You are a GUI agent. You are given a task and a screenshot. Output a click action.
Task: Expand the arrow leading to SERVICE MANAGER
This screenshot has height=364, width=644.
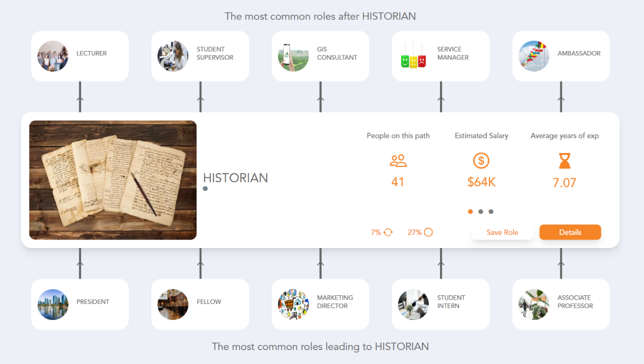tap(441, 98)
